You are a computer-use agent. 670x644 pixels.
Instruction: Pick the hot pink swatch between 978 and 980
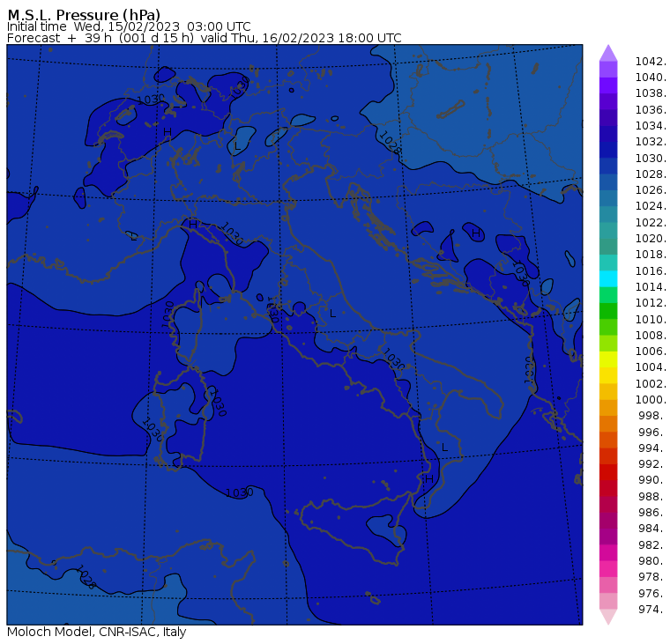608,568
